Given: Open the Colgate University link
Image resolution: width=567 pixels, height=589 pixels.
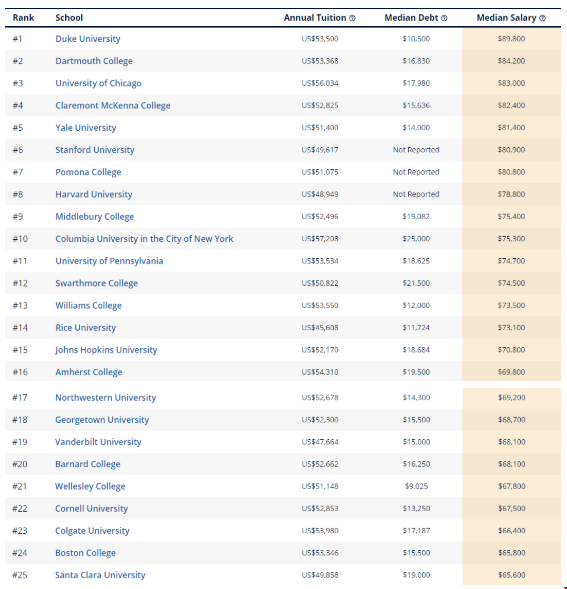Looking at the screenshot, I should tap(92, 530).
